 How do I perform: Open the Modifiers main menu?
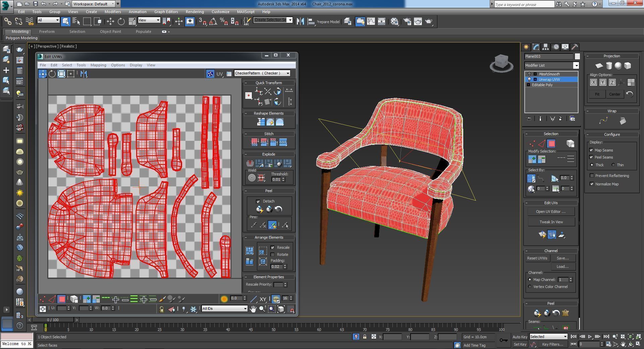pos(113,12)
